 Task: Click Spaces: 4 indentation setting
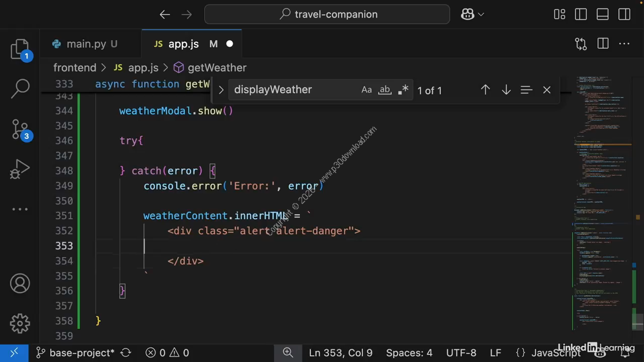pyautogui.click(x=409, y=353)
